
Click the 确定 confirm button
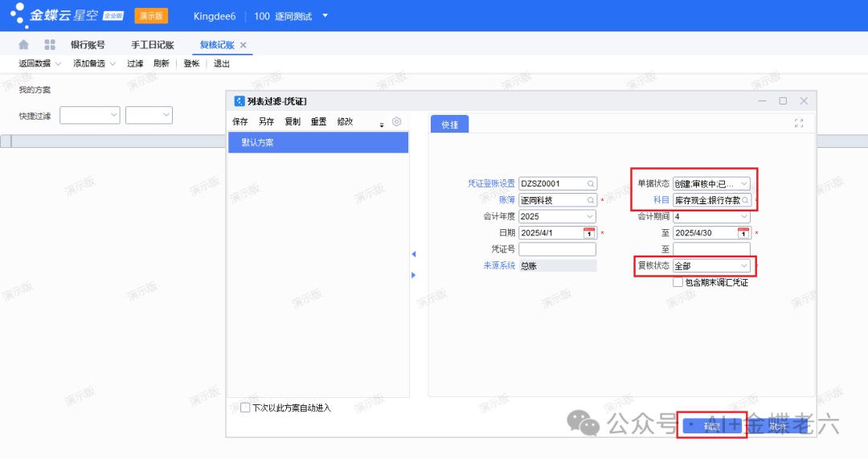712,426
